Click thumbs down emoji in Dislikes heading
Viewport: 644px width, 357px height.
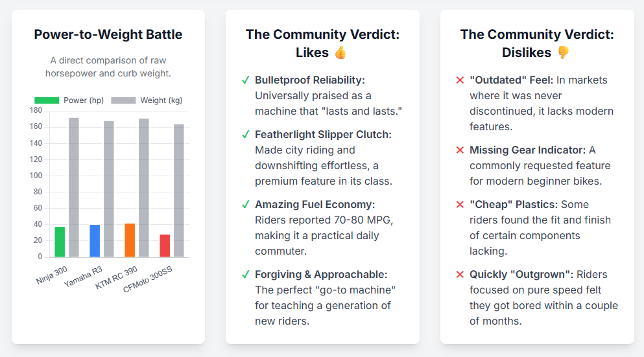[x=562, y=52]
